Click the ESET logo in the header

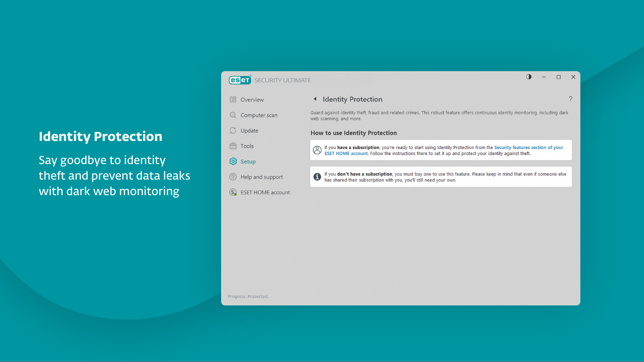pos(240,80)
